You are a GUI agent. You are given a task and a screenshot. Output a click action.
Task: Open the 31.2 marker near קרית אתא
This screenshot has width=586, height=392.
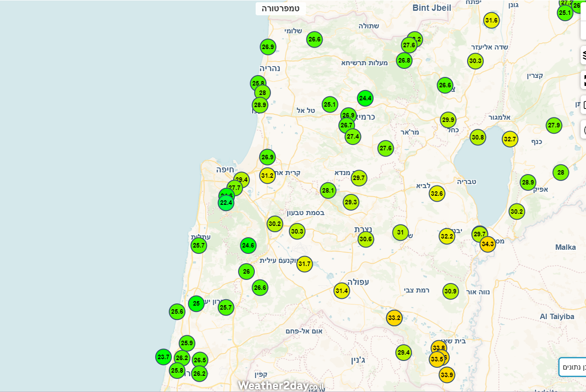pyautogui.click(x=267, y=176)
